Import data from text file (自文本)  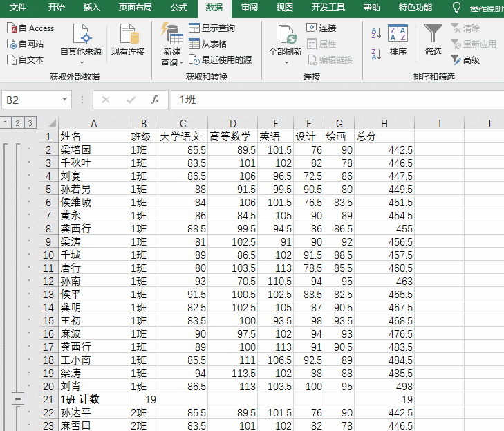25,59
